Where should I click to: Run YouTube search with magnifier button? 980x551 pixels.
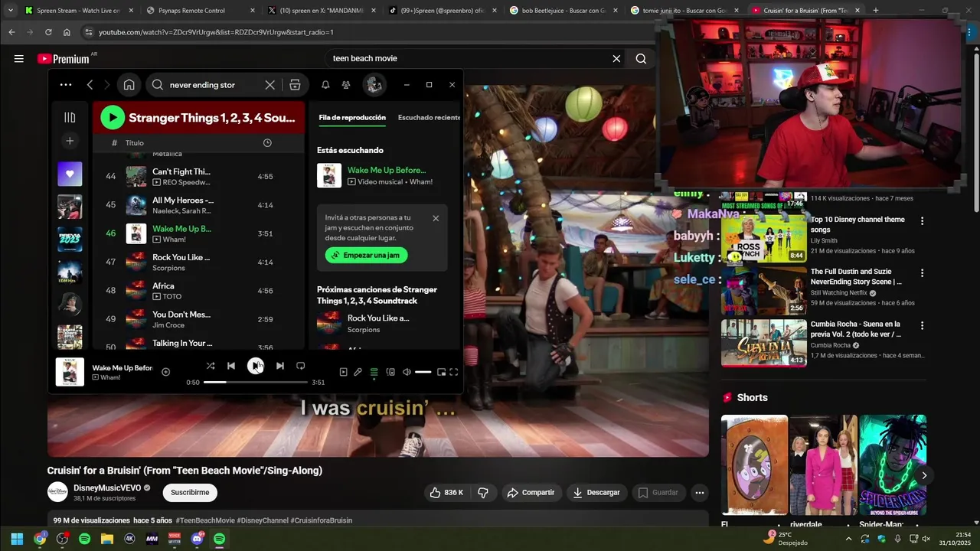click(x=641, y=58)
